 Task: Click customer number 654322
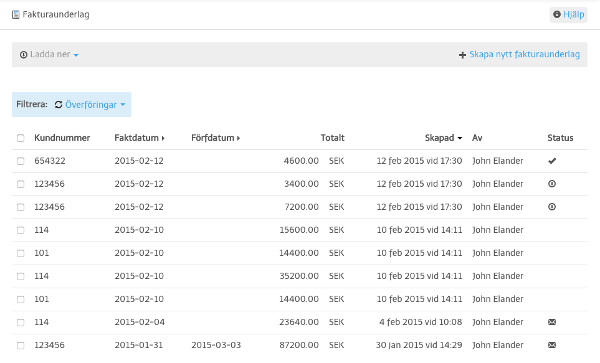pos(50,161)
